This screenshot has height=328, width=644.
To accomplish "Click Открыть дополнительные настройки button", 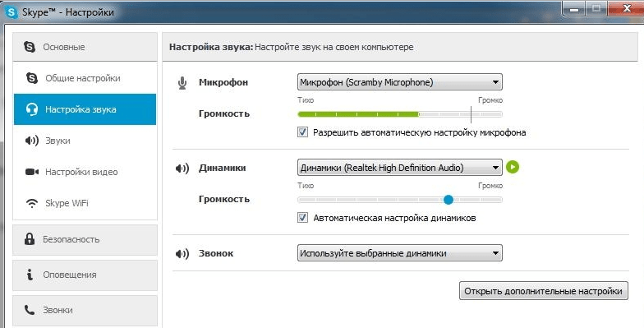I will [x=544, y=291].
